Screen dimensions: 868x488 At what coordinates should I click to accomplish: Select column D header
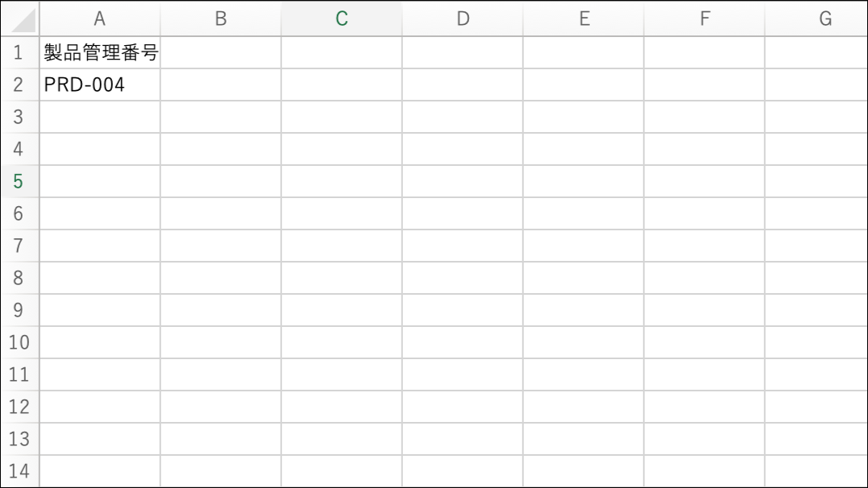(463, 19)
